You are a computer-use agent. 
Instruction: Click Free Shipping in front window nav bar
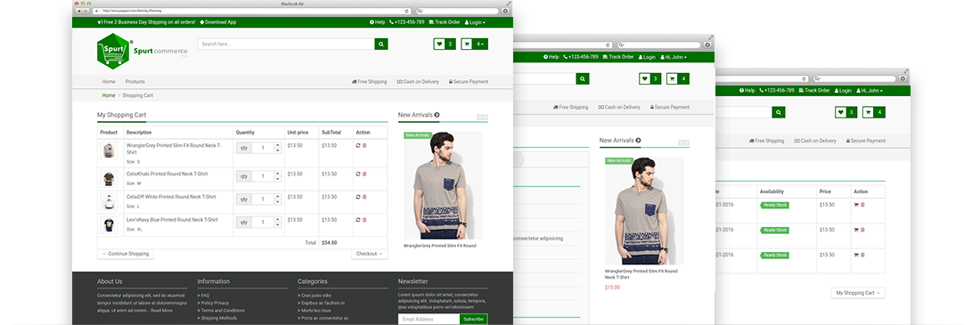click(370, 82)
